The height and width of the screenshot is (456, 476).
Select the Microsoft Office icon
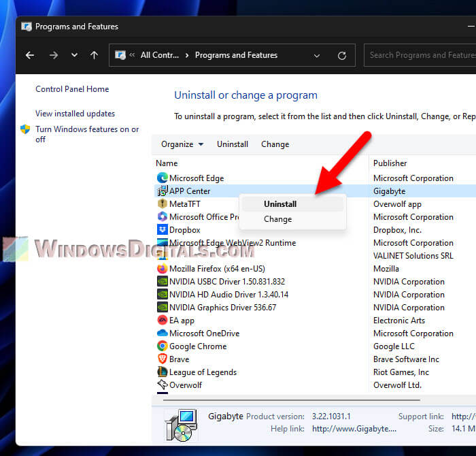[x=163, y=216]
